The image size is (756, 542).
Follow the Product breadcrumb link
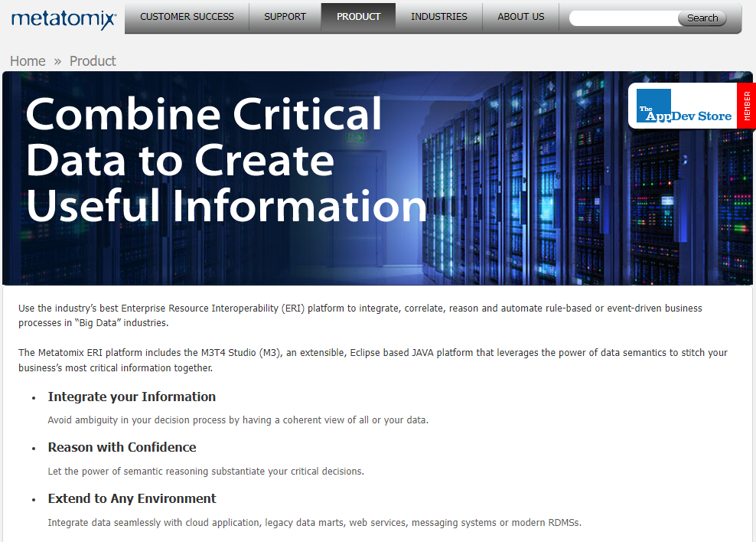tap(93, 61)
